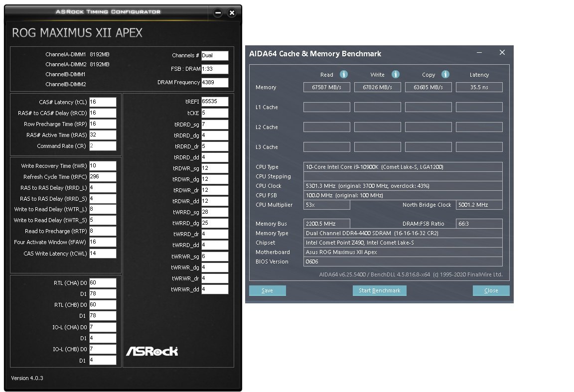Click the Save button in AIDA64

point(267,290)
